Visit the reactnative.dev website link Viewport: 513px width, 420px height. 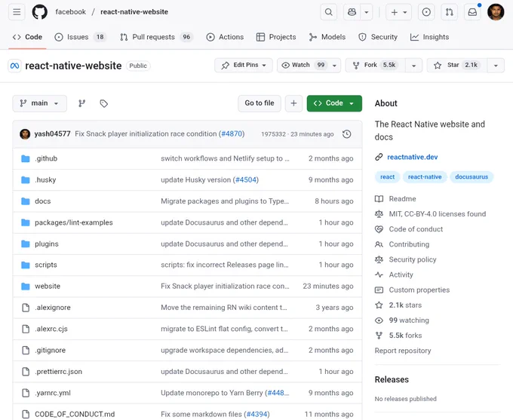click(412, 157)
